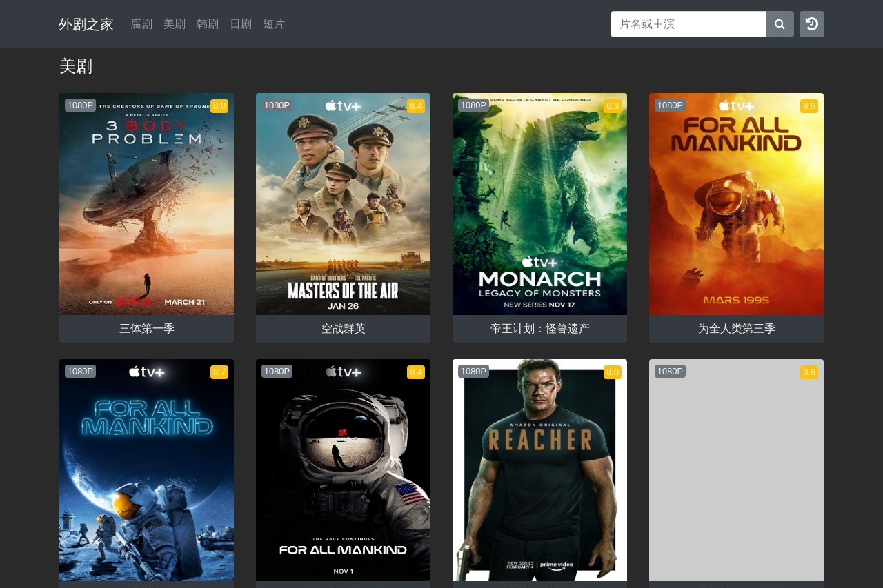Select 日剧 in navigation bar
883x588 pixels.
(x=241, y=24)
